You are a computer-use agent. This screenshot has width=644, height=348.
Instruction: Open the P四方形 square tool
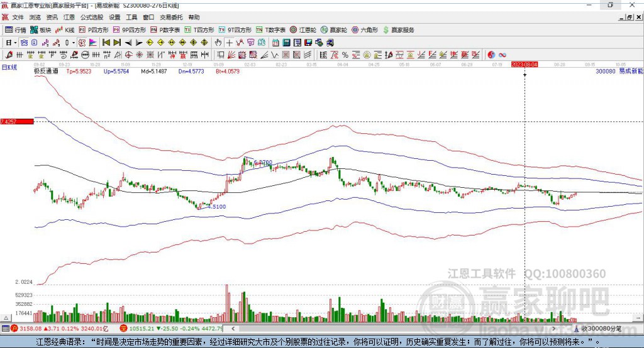point(94,30)
